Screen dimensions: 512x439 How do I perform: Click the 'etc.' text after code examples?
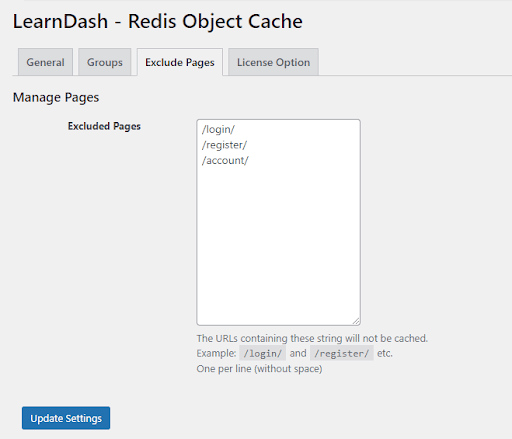(385, 353)
